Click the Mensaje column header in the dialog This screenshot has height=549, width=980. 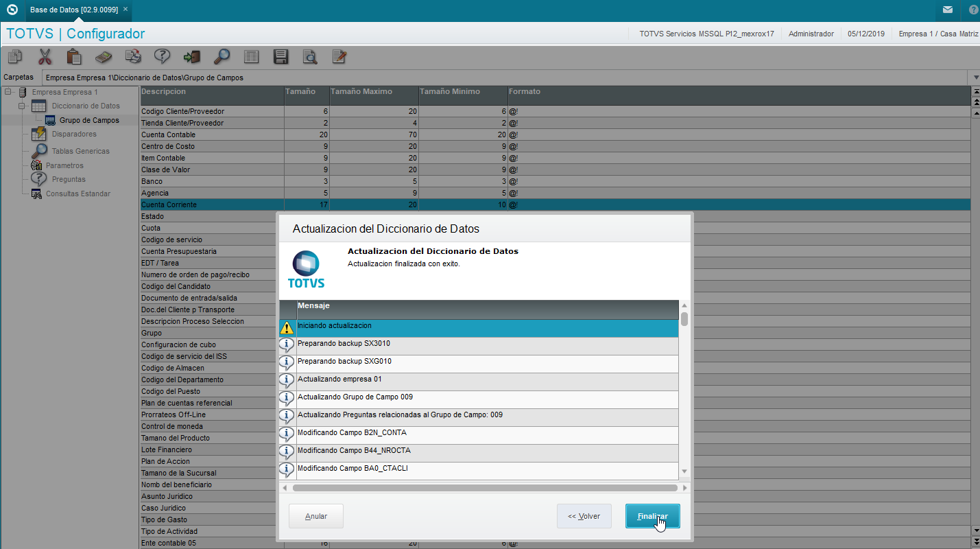(x=488, y=309)
